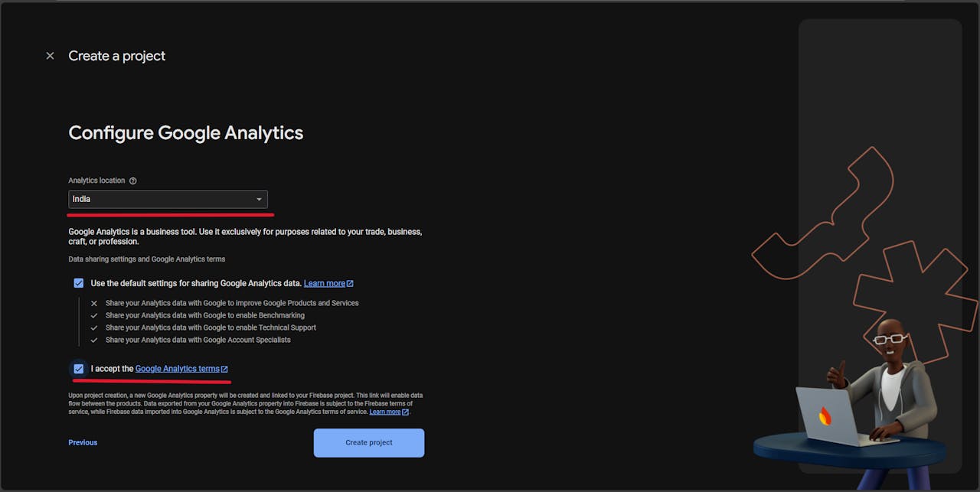Open Learn more link in project creation notice
The image size is (980, 492).
point(389,412)
